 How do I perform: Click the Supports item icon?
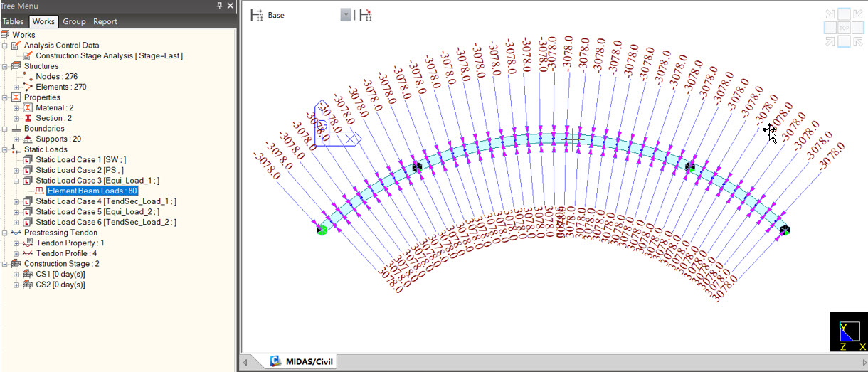tap(28, 139)
